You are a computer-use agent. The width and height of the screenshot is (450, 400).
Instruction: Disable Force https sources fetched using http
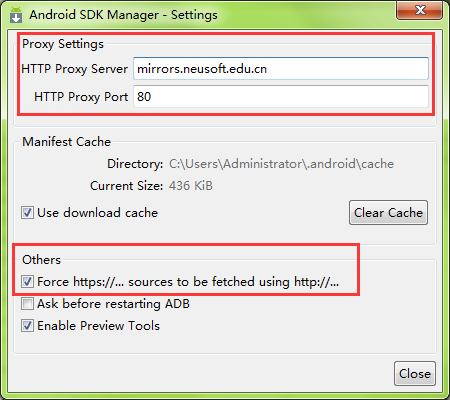click(27, 282)
